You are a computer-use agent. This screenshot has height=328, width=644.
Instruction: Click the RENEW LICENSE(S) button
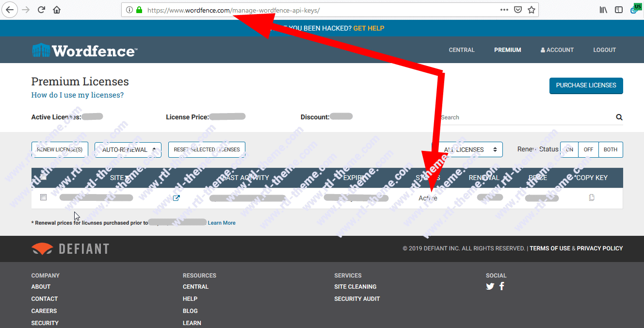coord(60,149)
